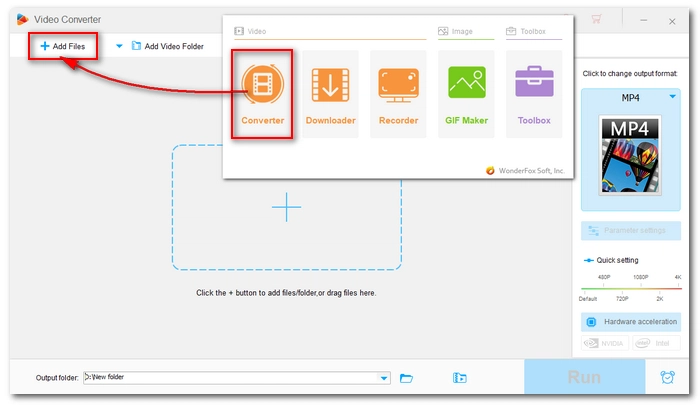
Task: Close the Video Converter window
Action: [x=672, y=21]
